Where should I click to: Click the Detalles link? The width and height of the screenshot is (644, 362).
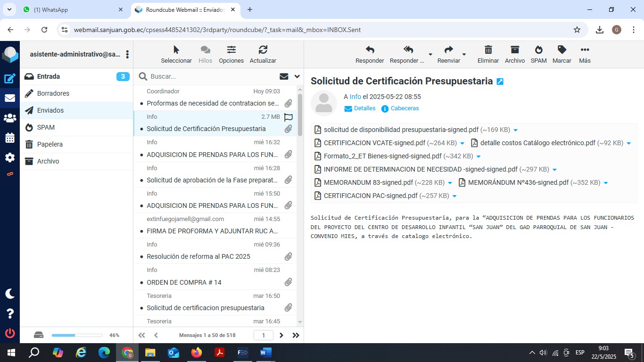point(364,108)
